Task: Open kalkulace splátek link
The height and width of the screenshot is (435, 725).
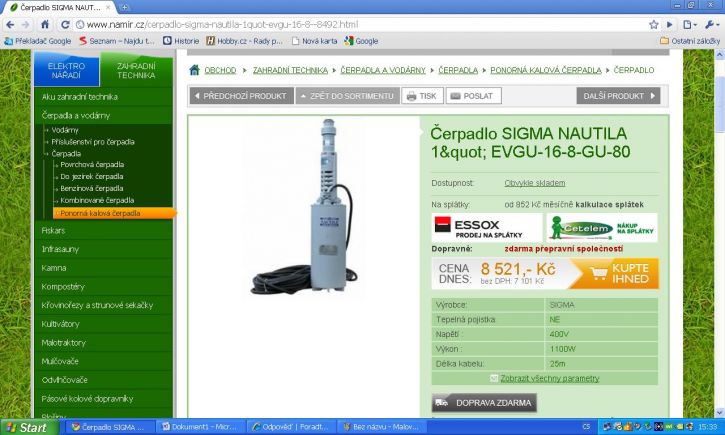Action: [609, 204]
